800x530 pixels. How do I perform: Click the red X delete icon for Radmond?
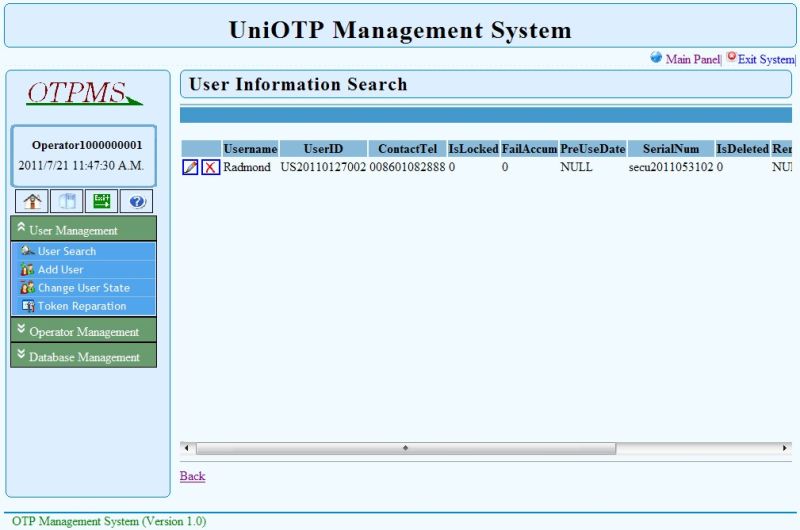tap(210, 167)
